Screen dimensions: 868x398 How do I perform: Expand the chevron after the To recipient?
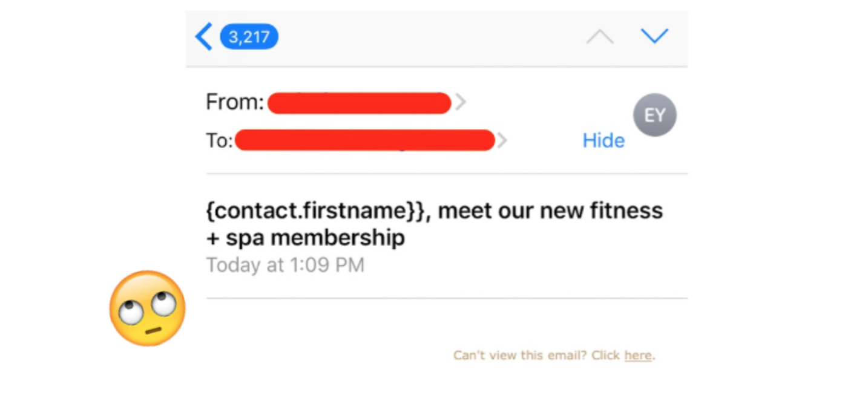pyautogui.click(x=501, y=140)
